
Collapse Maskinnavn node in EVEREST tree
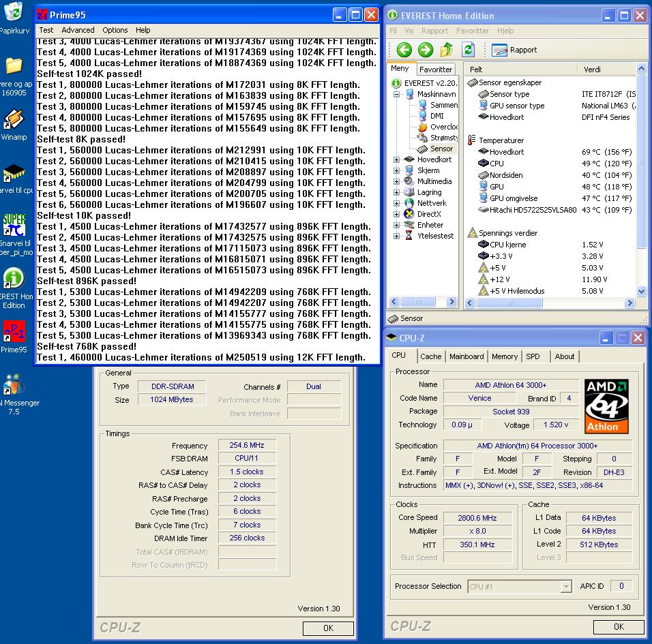pyautogui.click(x=397, y=94)
